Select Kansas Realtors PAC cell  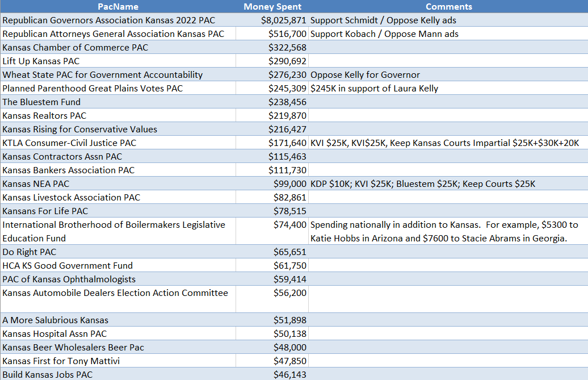coord(117,115)
